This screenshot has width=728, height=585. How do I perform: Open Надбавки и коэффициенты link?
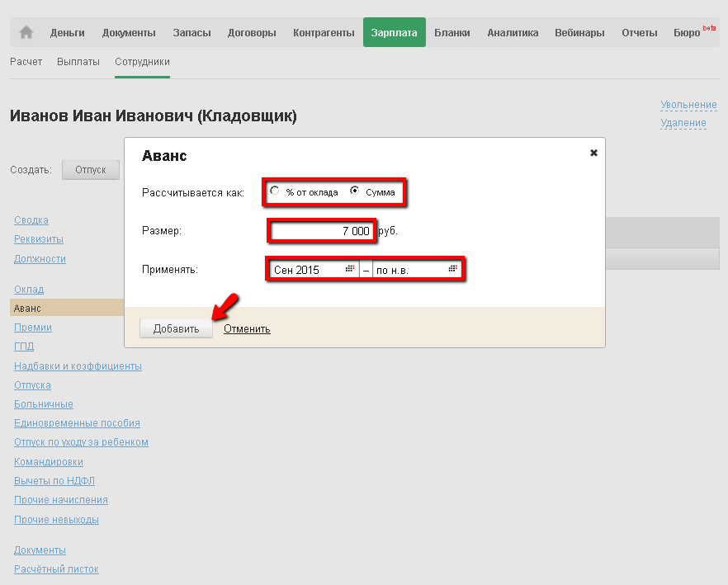(78, 366)
